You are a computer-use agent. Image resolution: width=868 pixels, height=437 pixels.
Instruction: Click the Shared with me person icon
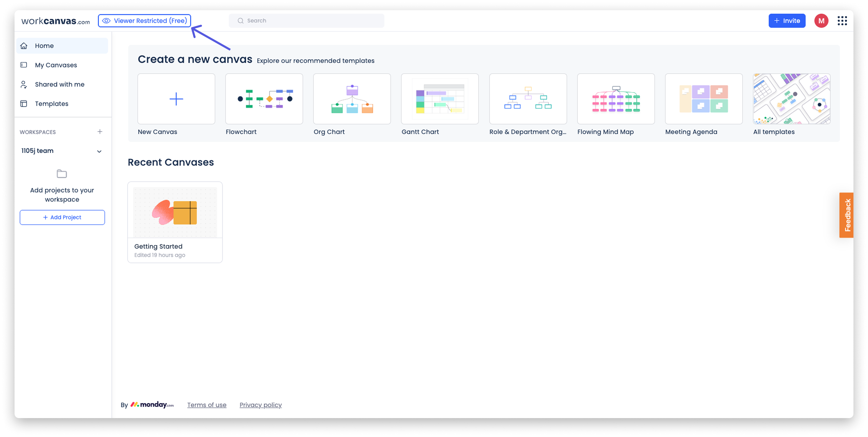24,84
